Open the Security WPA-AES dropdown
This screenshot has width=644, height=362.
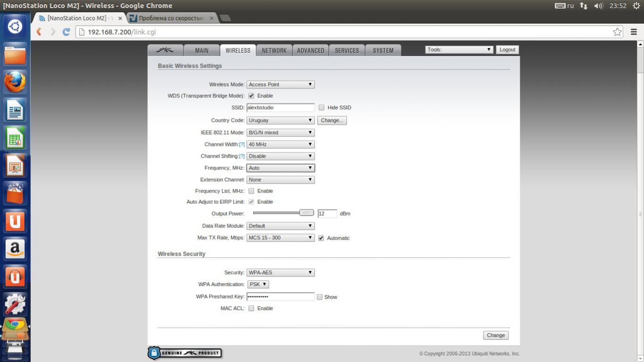click(x=280, y=273)
